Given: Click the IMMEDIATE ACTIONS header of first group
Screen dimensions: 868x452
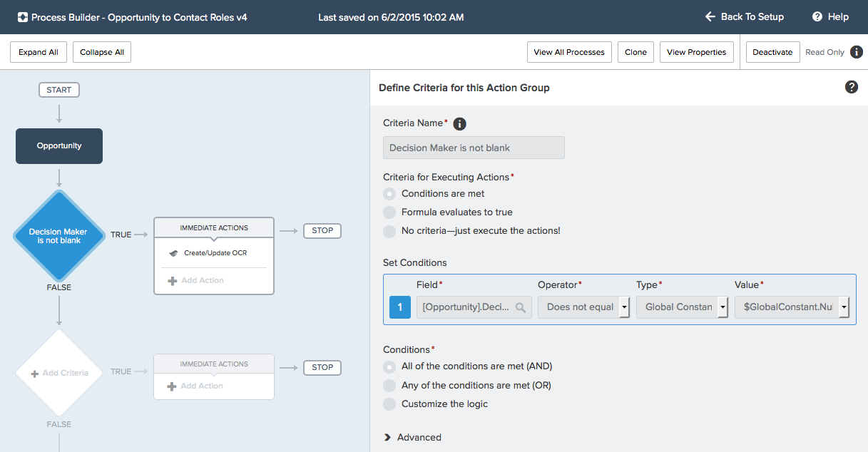Looking at the screenshot, I should (214, 228).
